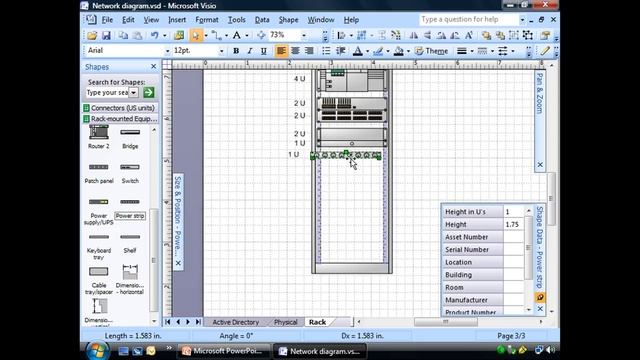The image size is (640, 360).
Task: Open the Shape menu
Action: click(x=288, y=20)
